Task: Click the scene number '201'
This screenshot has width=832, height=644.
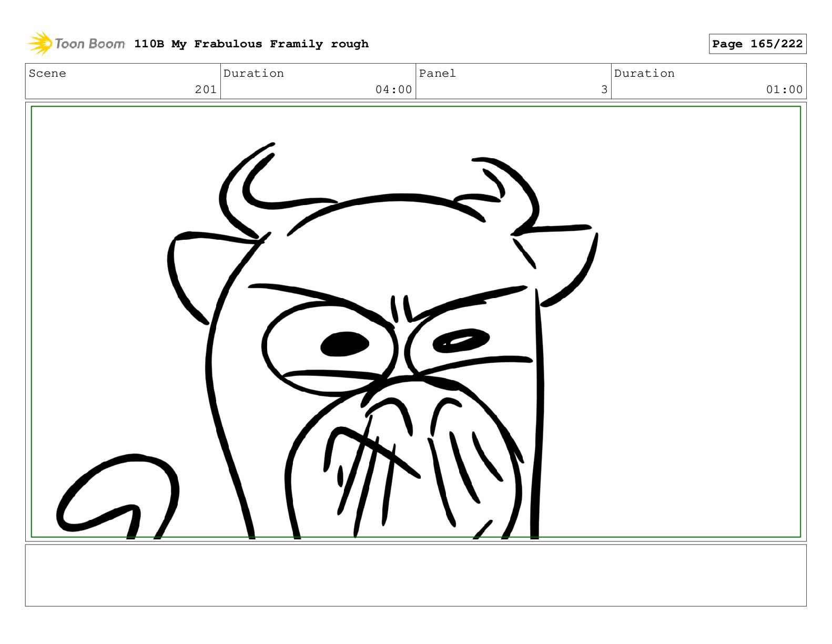Action: [x=206, y=89]
